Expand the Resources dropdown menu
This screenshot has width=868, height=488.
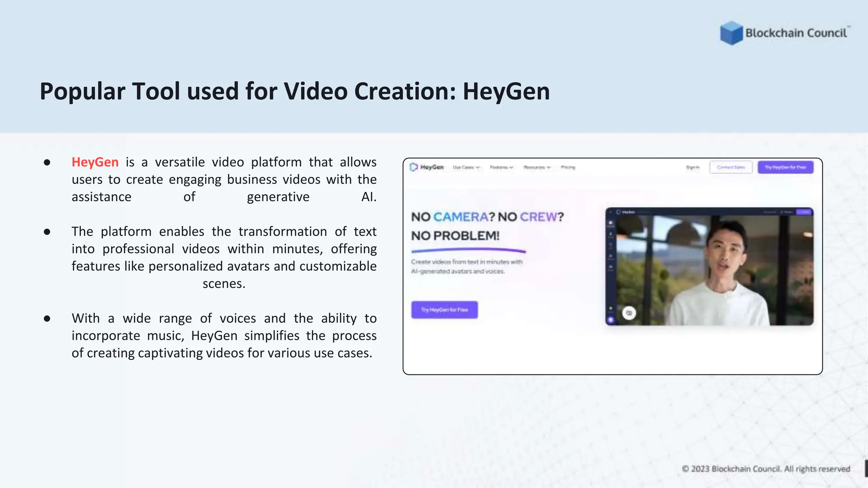pyautogui.click(x=537, y=167)
